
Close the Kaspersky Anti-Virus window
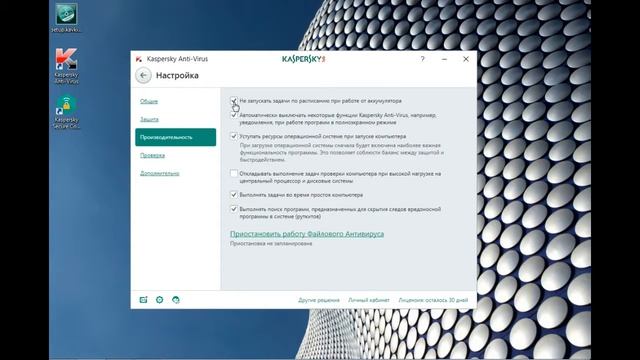tap(466, 59)
